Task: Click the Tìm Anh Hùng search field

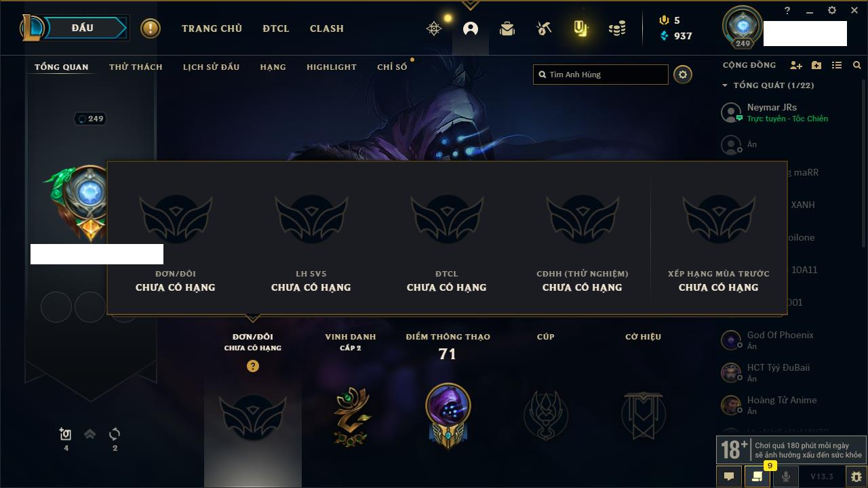Action: [601, 75]
